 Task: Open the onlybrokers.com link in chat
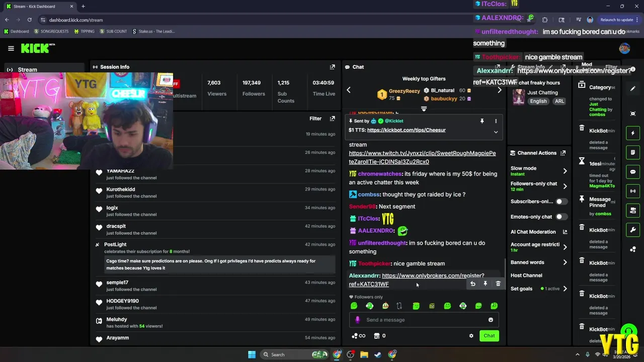coord(417,280)
